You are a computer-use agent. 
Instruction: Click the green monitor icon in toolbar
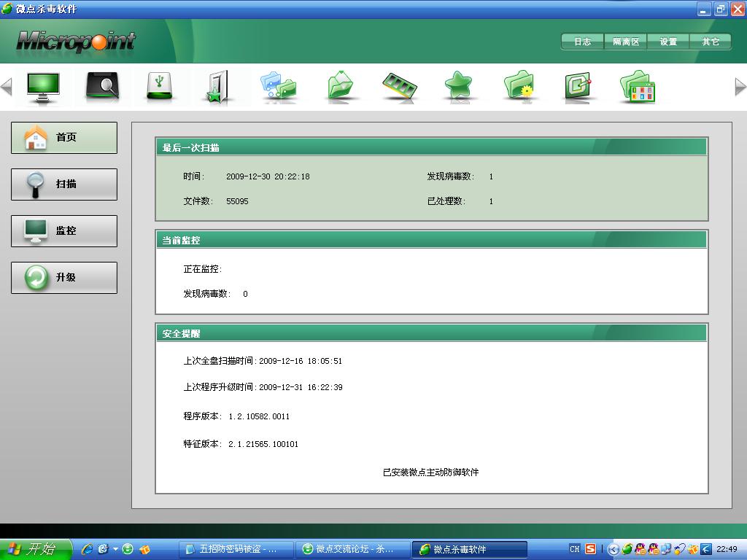coord(43,86)
